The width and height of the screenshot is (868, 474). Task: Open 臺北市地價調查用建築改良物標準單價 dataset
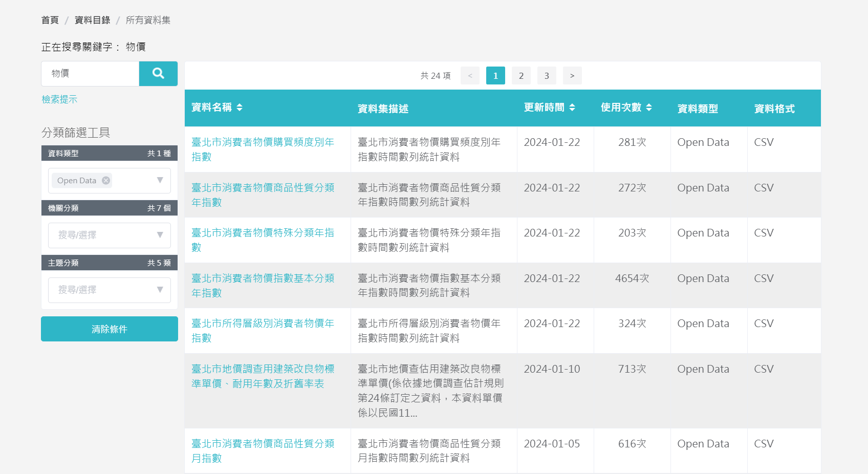coord(263,376)
